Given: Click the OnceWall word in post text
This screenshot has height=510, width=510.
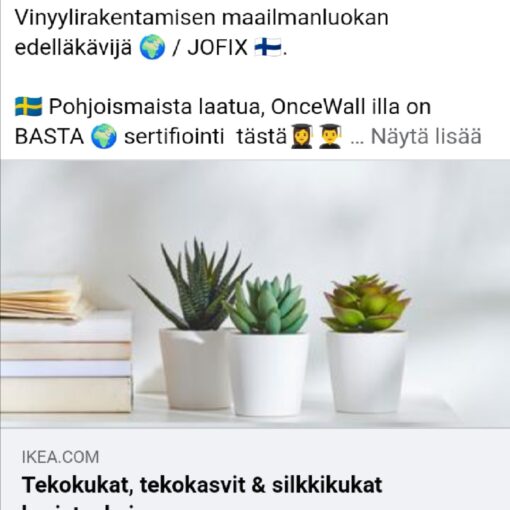Looking at the screenshot, I should pos(318,107).
